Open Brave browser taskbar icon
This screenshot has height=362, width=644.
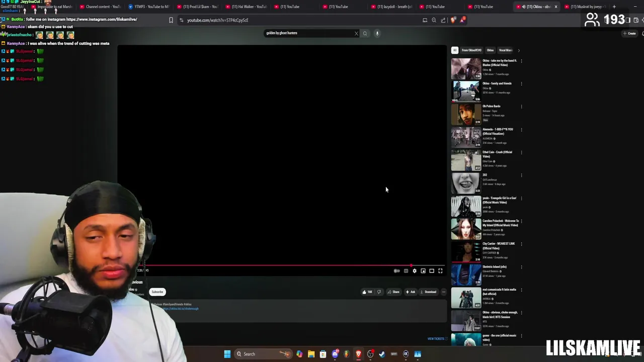(x=358, y=354)
